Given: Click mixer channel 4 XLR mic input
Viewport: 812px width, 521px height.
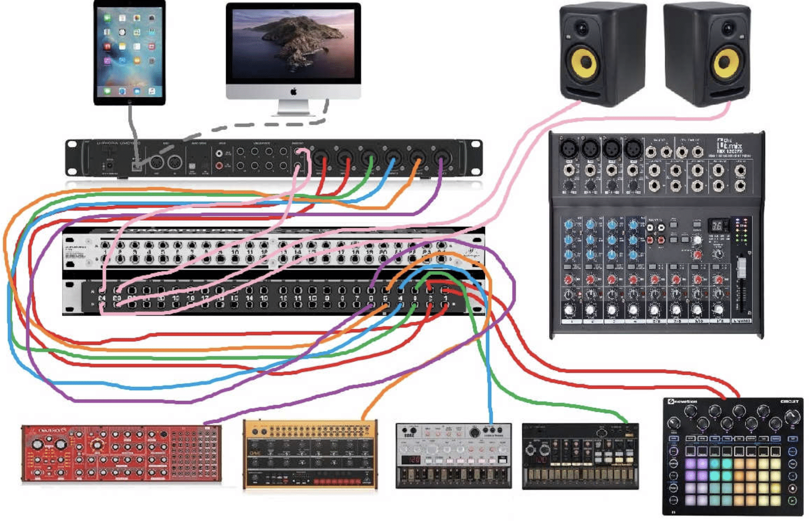Looking at the screenshot, I should point(633,149).
